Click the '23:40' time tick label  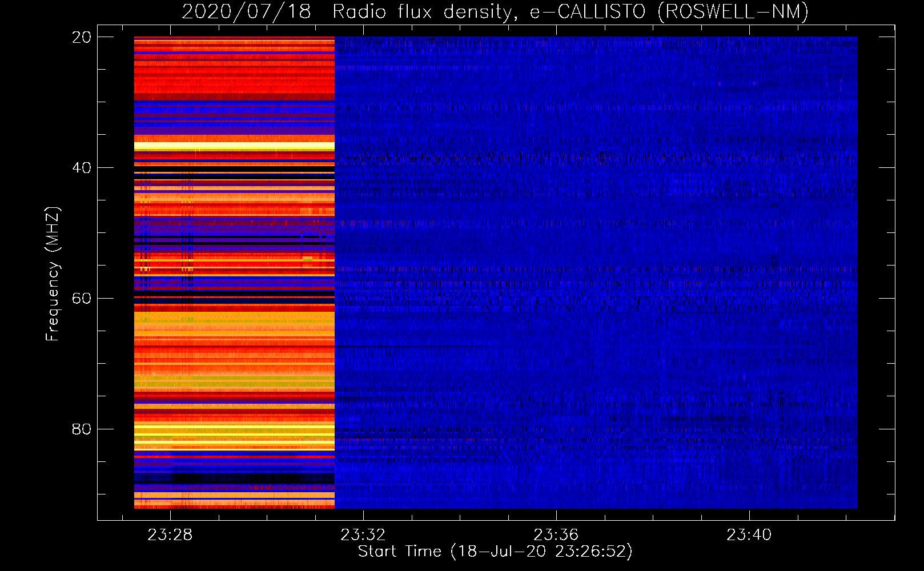pos(749,535)
